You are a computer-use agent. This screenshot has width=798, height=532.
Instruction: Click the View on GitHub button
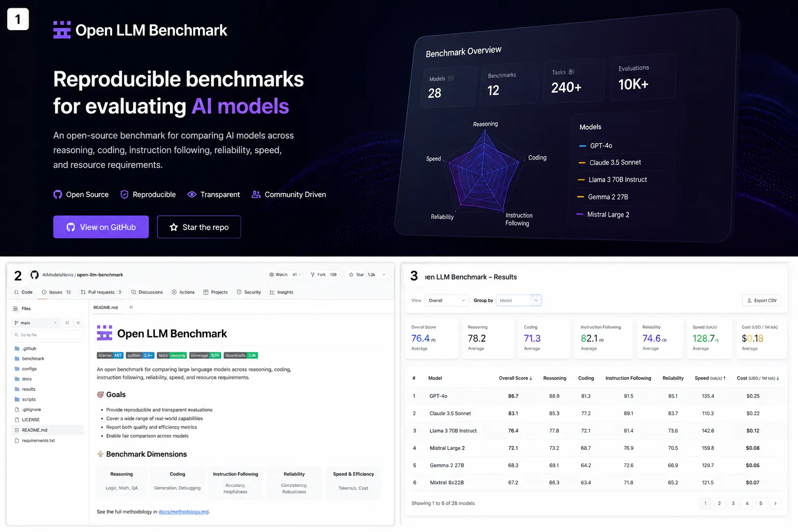101,227
